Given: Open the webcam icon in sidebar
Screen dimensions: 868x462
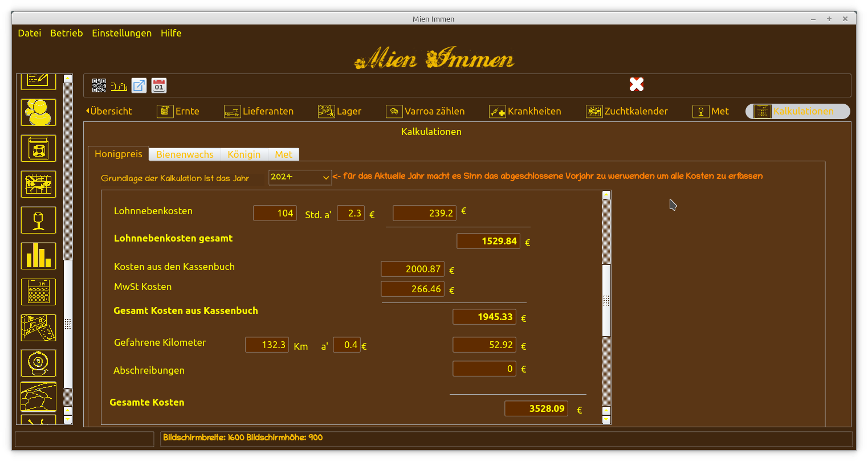Looking at the screenshot, I should [x=39, y=363].
